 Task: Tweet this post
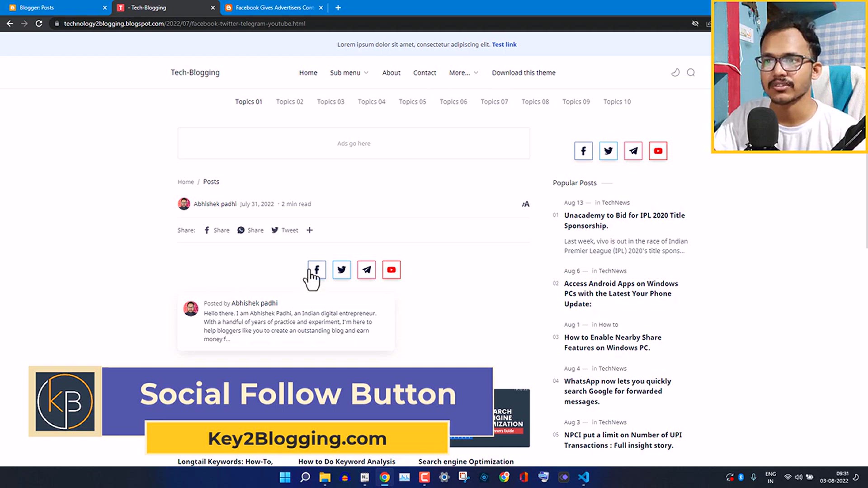click(284, 230)
